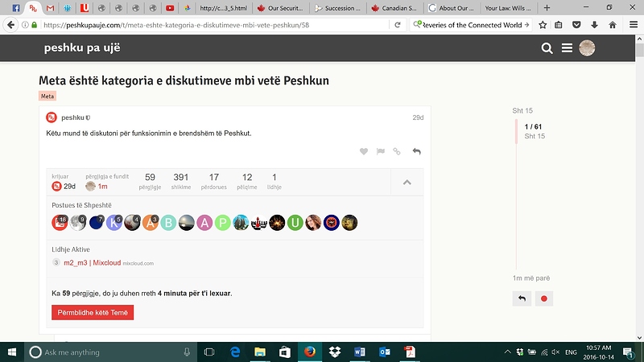This screenshot has width=644, height=362.
Task: Click the reply arrow button in timeline sidebar
Action: [522, 298]
